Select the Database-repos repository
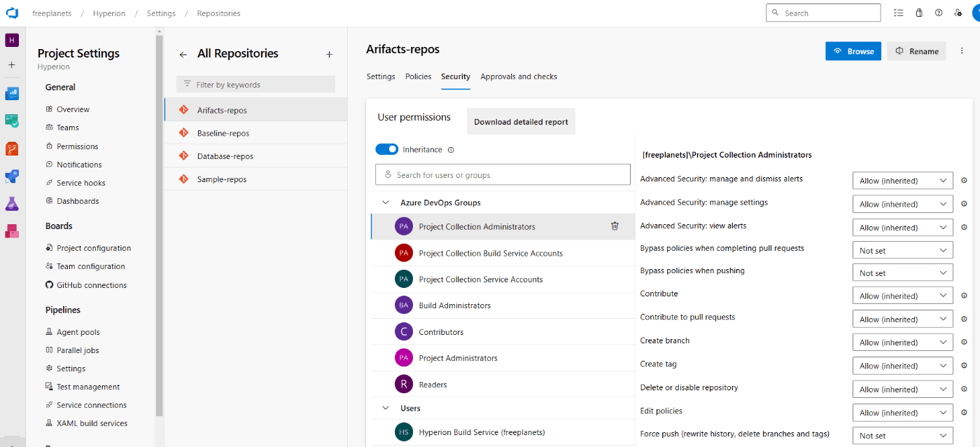Viewport: 980px width, 447px height. [255, 156]
